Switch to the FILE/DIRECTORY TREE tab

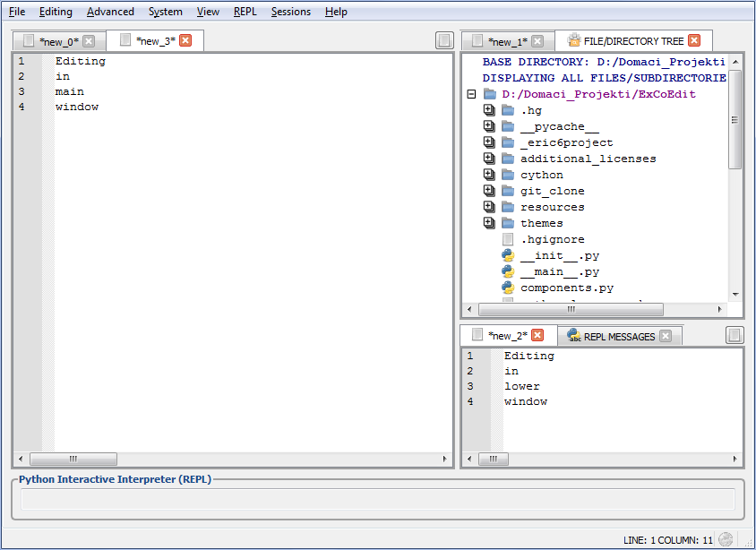click(632, 41)
